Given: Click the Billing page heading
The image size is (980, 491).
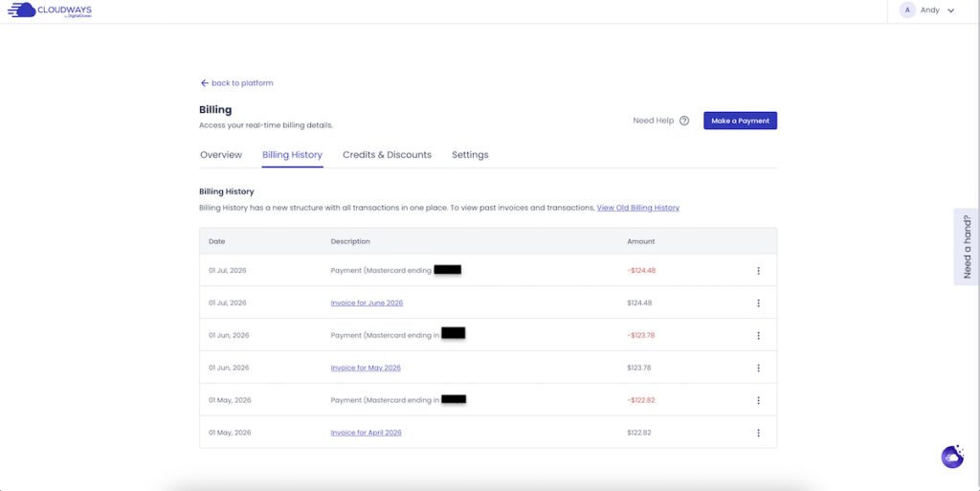Looking at the screenshot, I should (215, 110).
